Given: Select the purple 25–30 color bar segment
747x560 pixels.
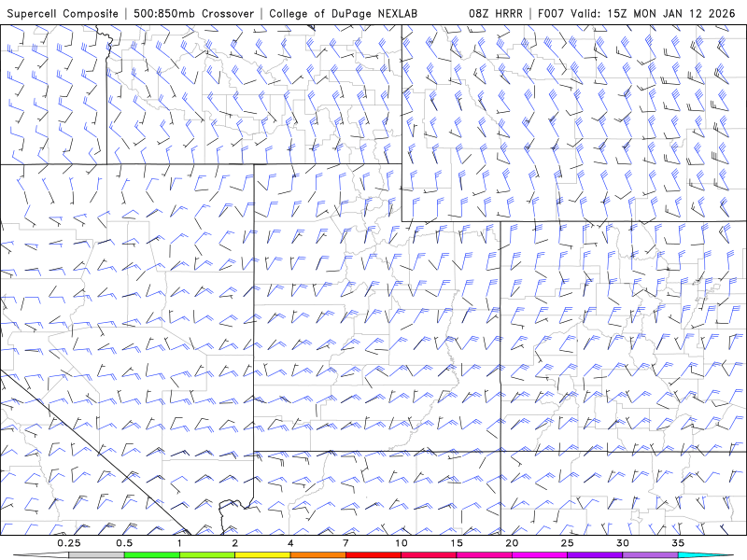Looking at the screenshot, I should [595, 555].
